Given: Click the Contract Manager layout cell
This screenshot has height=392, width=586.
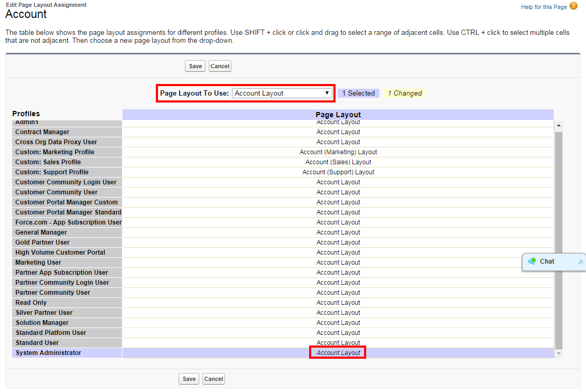Looking at the screenshot, I should coord(338,132).
